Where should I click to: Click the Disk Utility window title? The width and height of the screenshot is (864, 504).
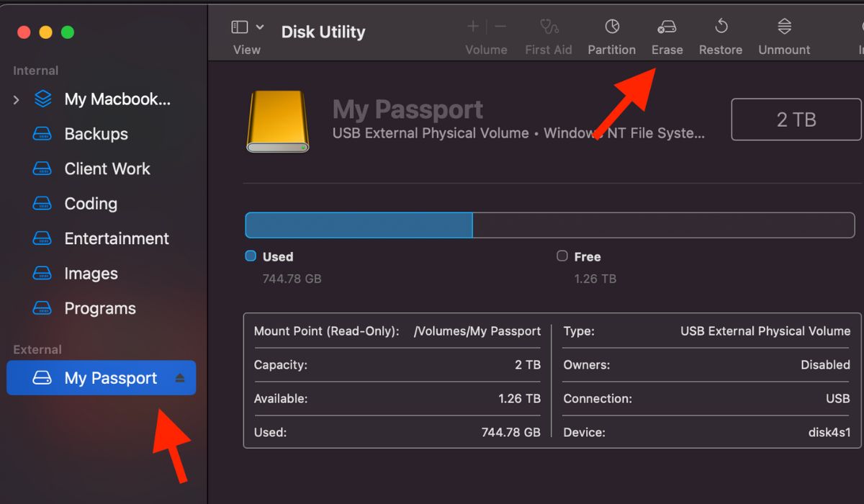click(x=323, y=32)
